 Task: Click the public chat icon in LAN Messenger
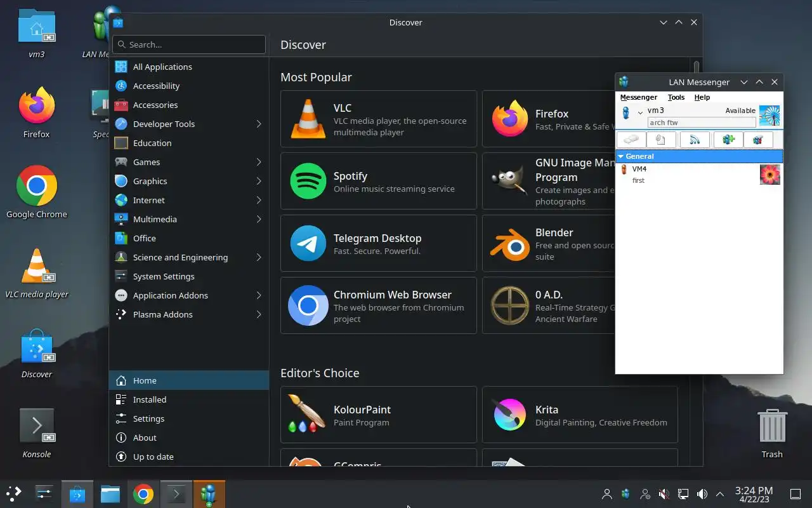758,140
